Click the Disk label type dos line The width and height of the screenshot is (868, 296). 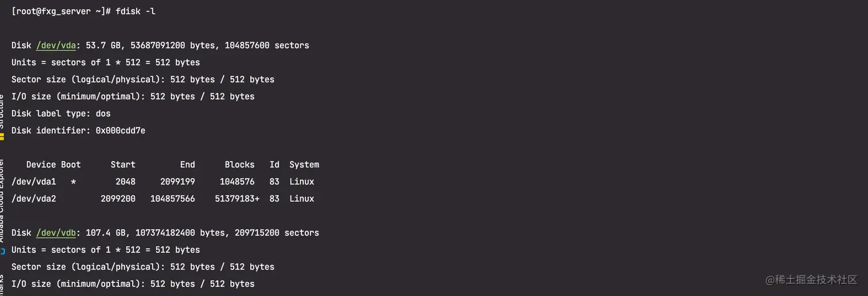61,113
